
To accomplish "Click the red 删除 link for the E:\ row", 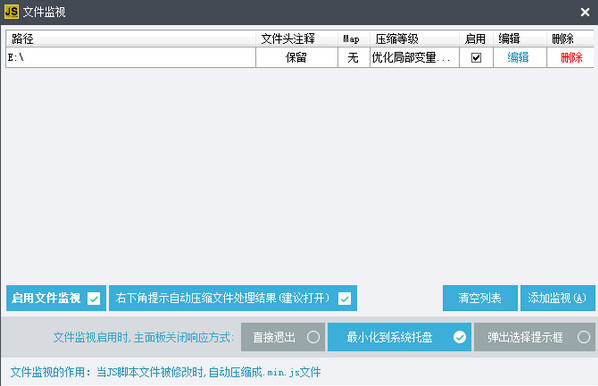I will click(571, 58).
